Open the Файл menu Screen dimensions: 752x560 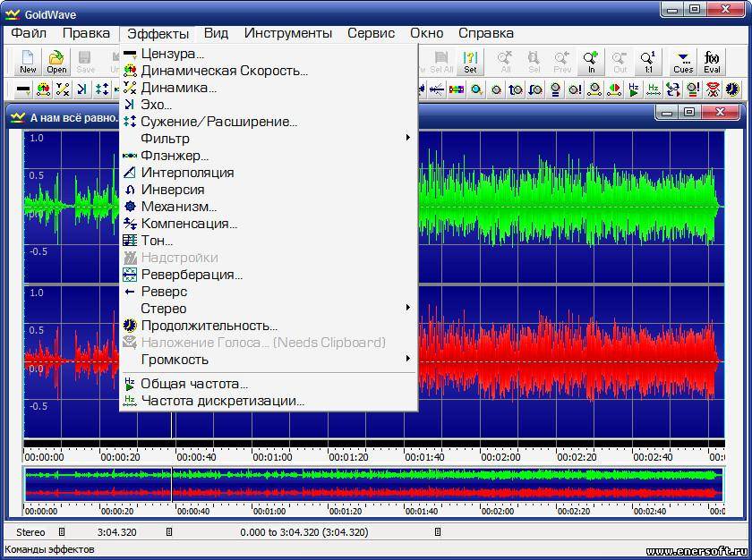point(29,33)
